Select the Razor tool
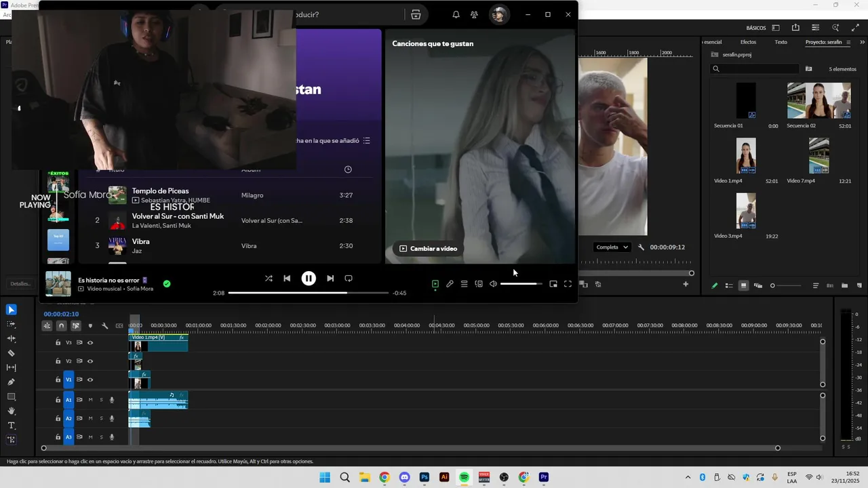 [x=12, y=353]
